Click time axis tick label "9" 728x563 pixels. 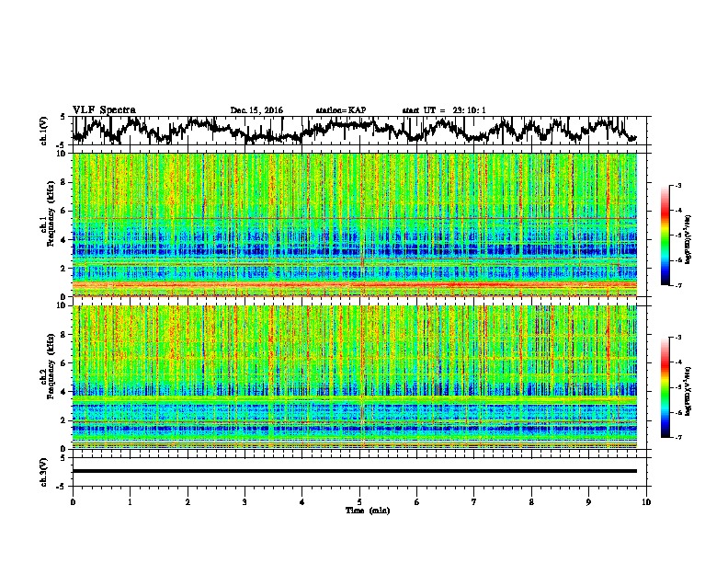[x=588, y=502]
